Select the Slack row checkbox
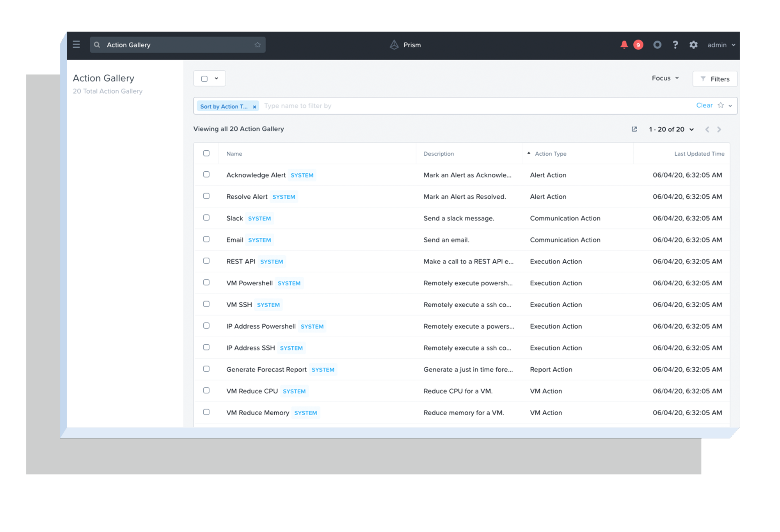Image resolution: width=780 pixels, height=532 pixels. 206,218
